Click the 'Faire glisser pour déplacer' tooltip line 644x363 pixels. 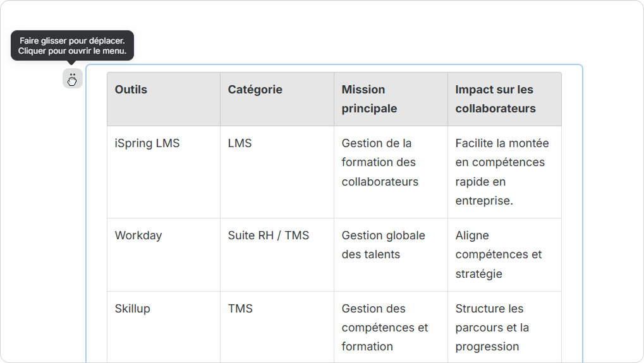[x=72, y=41]
